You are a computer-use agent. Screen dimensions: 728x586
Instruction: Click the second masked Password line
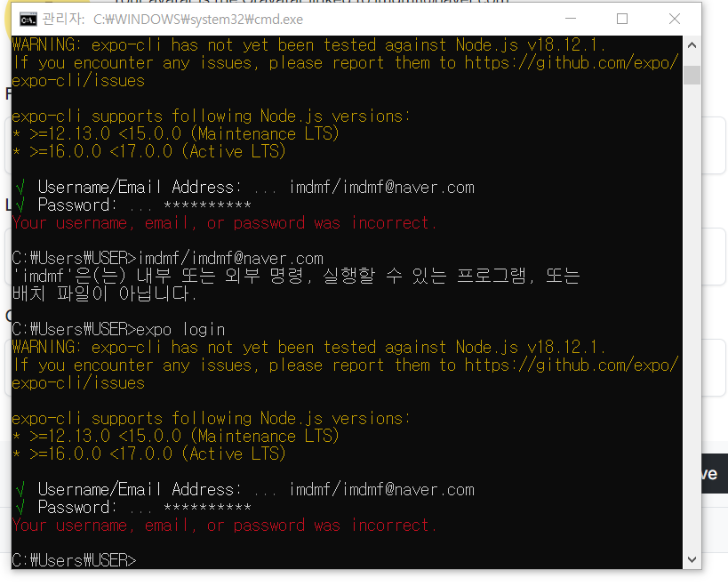point(133,507)
